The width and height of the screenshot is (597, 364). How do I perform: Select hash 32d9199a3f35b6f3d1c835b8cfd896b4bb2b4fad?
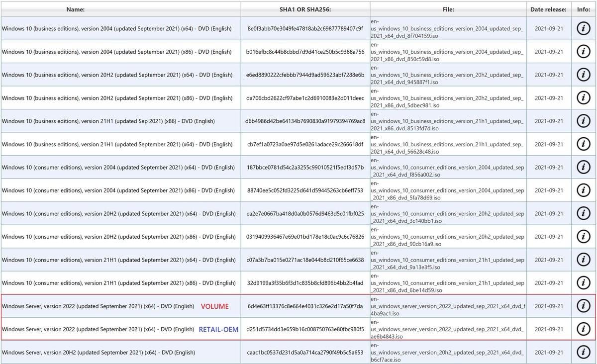tap(305, 283)
